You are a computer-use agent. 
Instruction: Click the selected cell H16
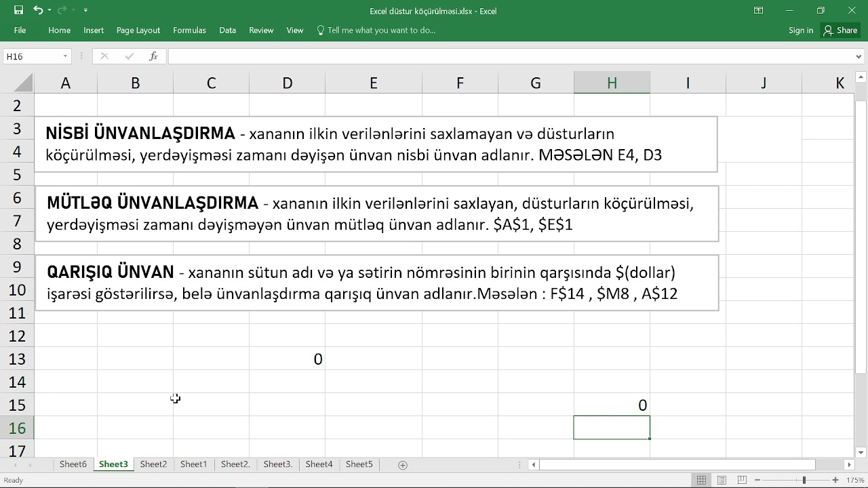[x=612, y=428]
